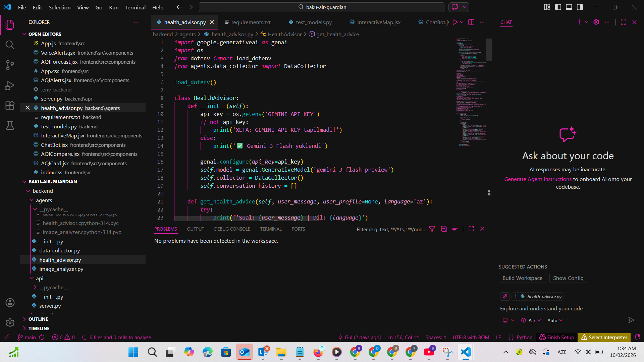The width and height of the screenshot is (644, 362).
Task: Click the Build Workspace button
Action: pyautogui.click(x=522, y=278)
